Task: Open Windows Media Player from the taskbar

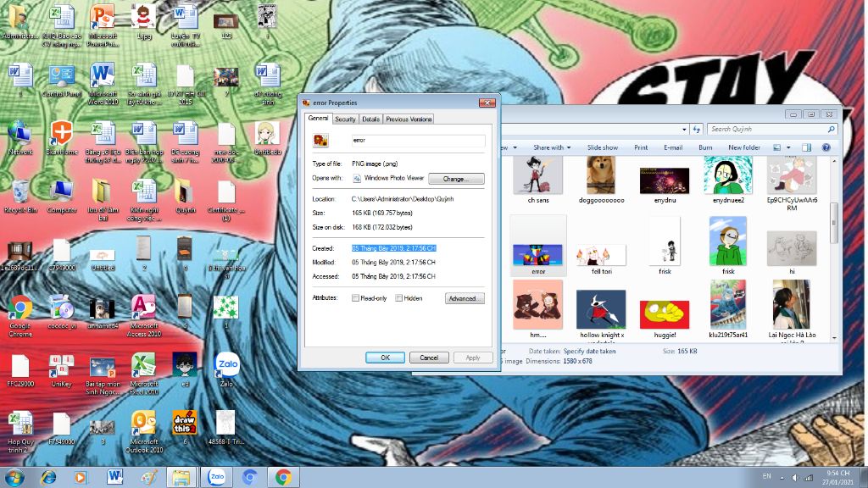Action: pos(81,477)
